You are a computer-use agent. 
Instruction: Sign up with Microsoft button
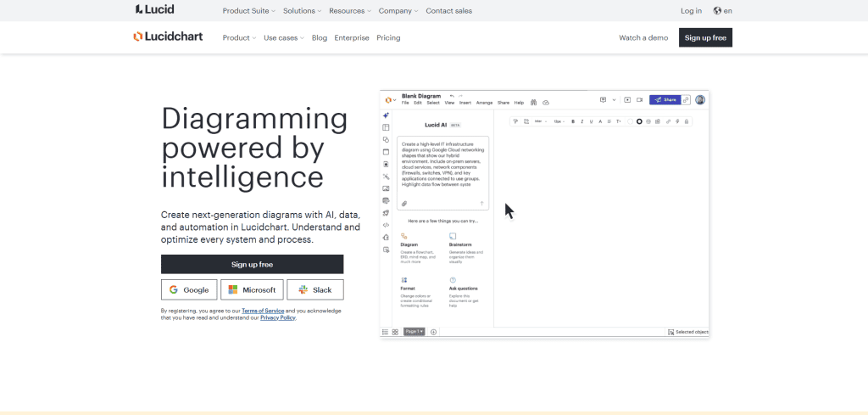click(x=252, y=289)
